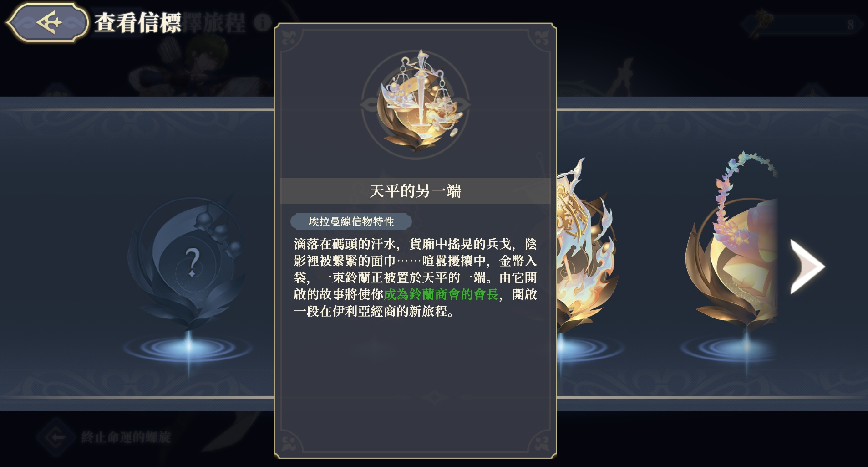Select the 埃拉曼線信物特性 tag
The width and height of the screenshot is (868, 467).
tap(351, 222)
